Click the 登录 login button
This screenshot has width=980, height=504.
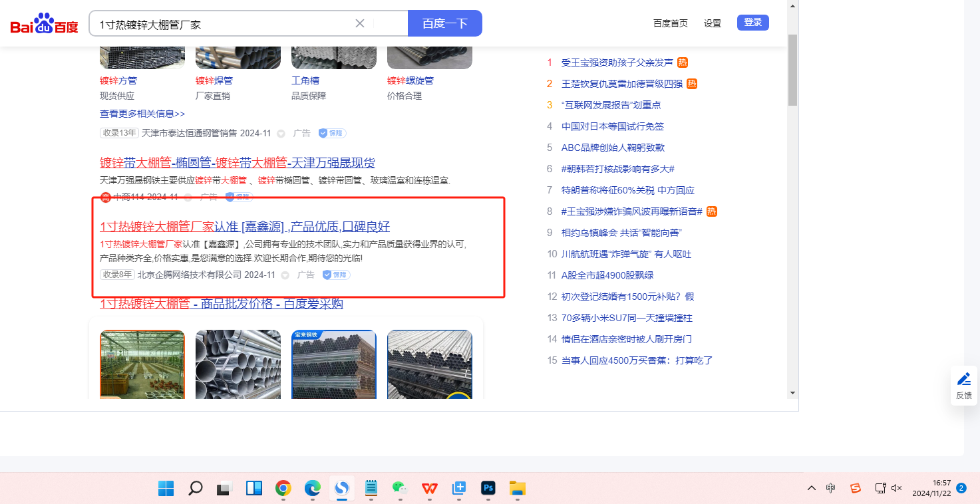click(x=753, y=23)
